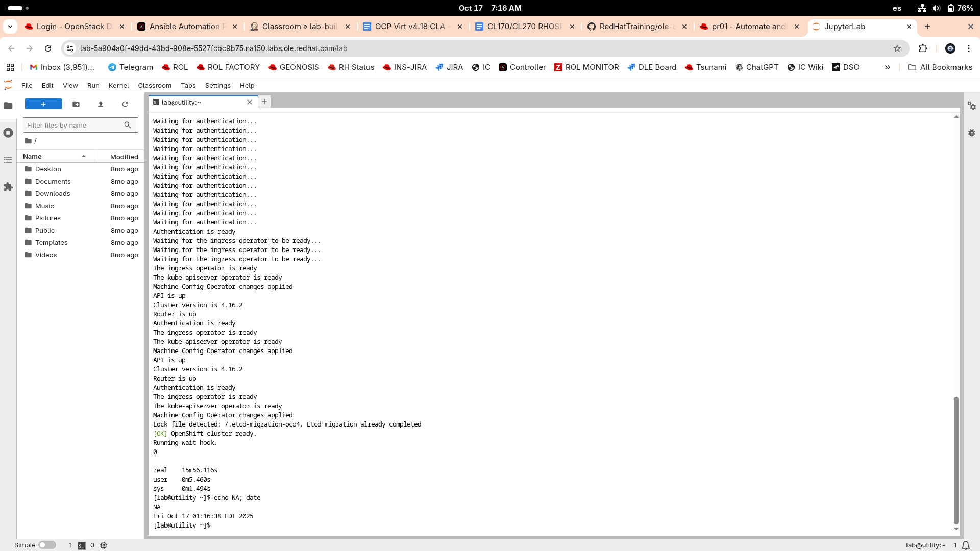Click the terminal vertical scrollbar thumb
The width and height of the screenshot is (980, 551).
(956, 459)
